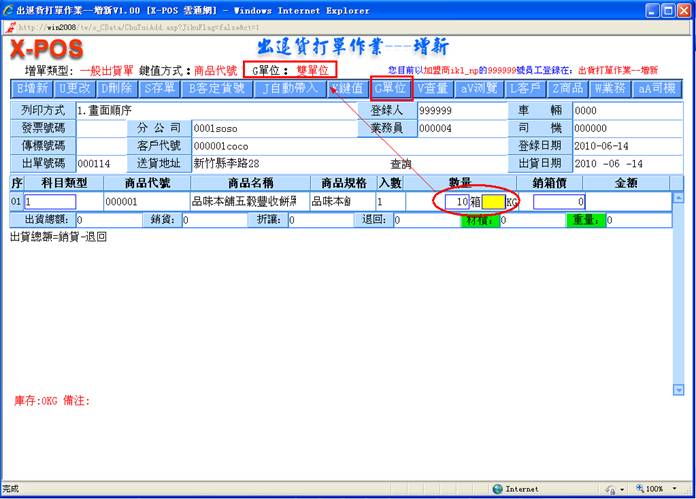Click the V查量 quantity check button
696x499 pixels.
[x=435, y=88]
